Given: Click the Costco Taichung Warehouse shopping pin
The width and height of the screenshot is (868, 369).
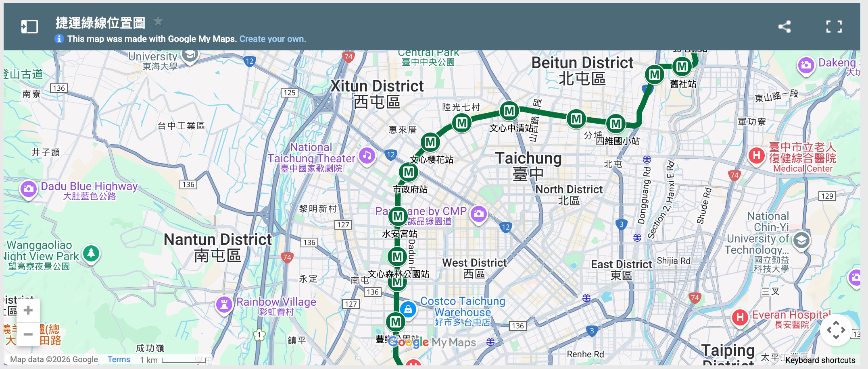Looking at the screenshot, I should coord(408,309).
